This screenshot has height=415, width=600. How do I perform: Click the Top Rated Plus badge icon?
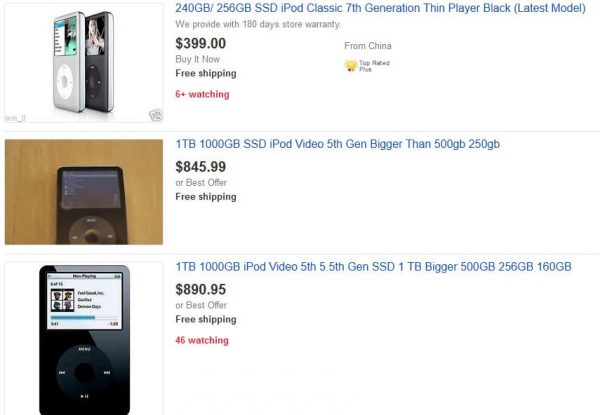(351, 66)
